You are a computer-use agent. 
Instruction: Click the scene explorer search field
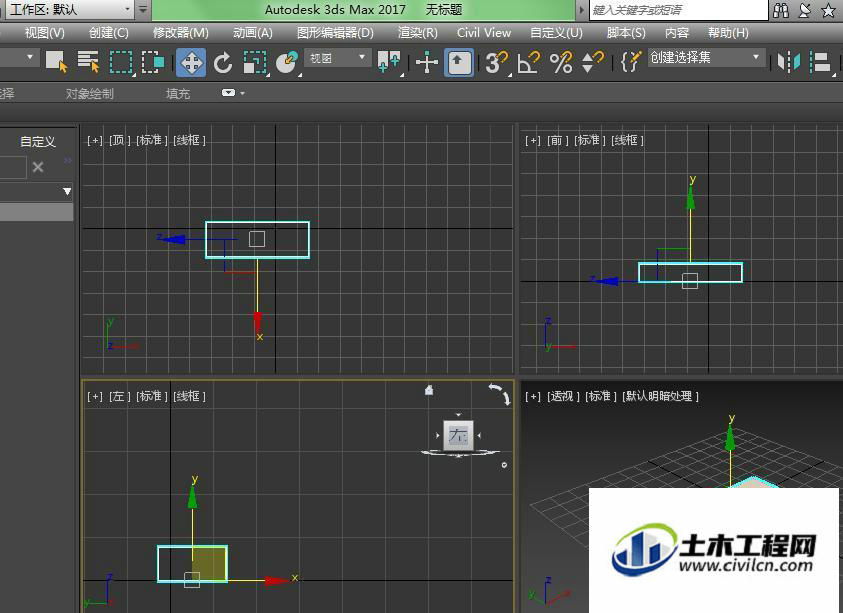[x=12, y=167]
